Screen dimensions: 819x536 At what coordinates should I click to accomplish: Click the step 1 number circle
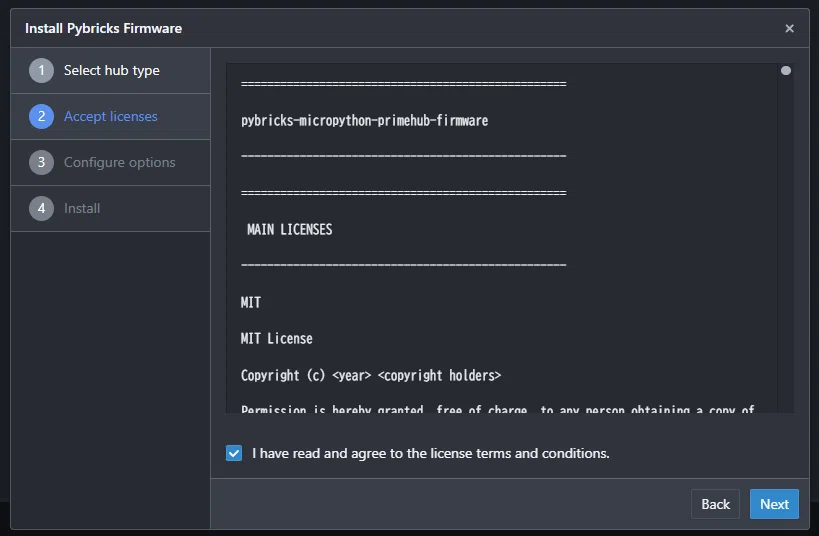coord(41,71)
